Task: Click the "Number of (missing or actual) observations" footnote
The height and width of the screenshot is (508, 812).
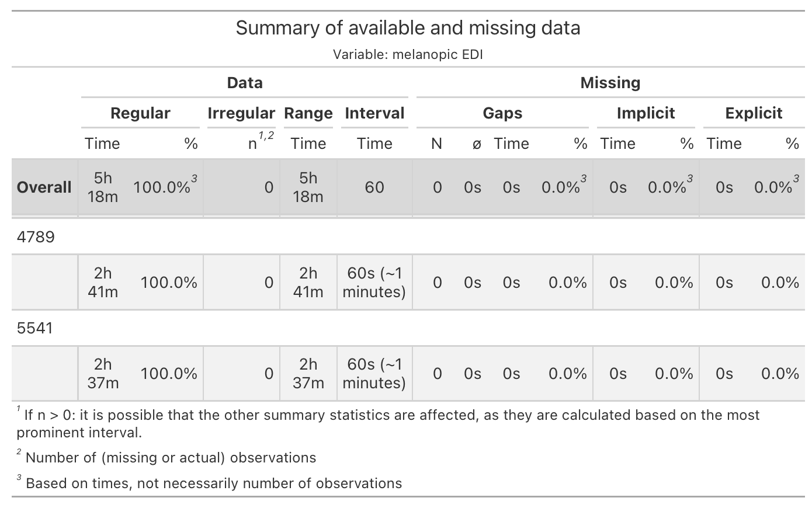Action: click(171, 458)
